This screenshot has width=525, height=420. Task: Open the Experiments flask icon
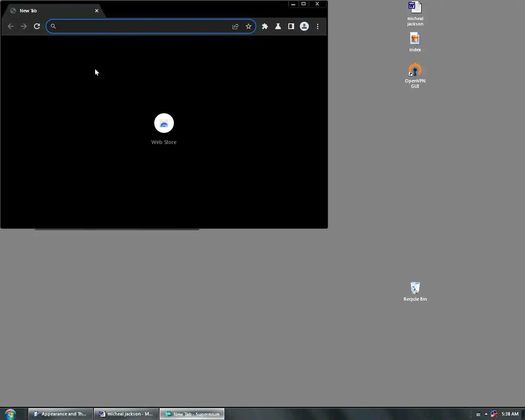(278, 26)
